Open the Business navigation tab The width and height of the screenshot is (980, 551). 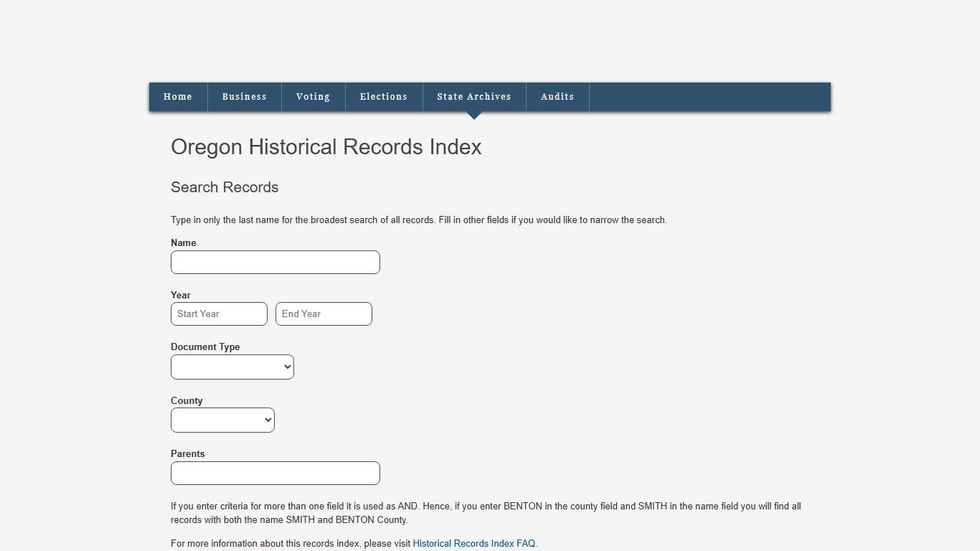coord(244,97)
